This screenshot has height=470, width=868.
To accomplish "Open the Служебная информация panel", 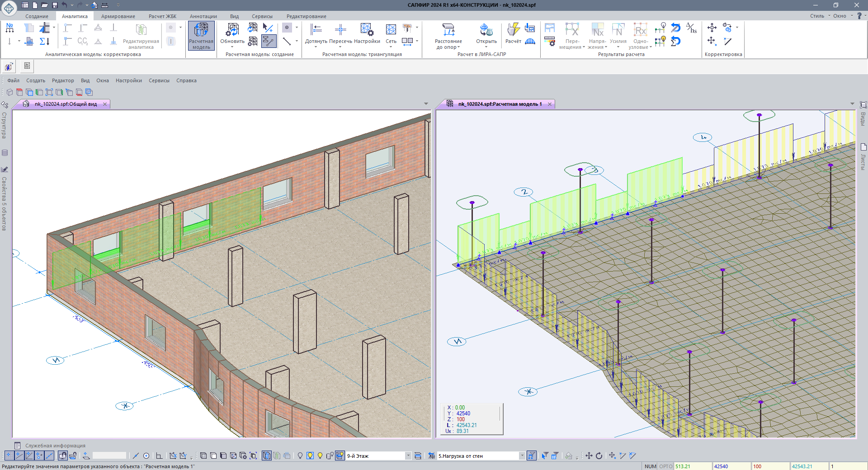I will 55,446.
